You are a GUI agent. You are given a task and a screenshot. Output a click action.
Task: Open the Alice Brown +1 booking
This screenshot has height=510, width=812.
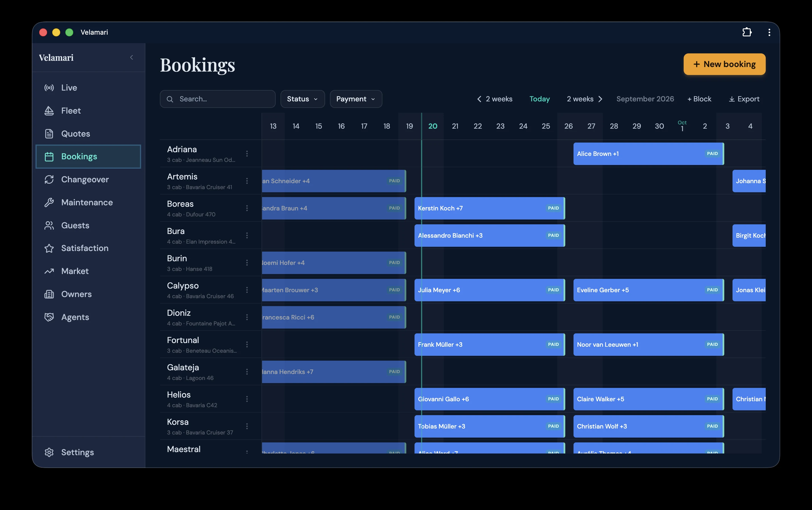(x=648, y=153)
